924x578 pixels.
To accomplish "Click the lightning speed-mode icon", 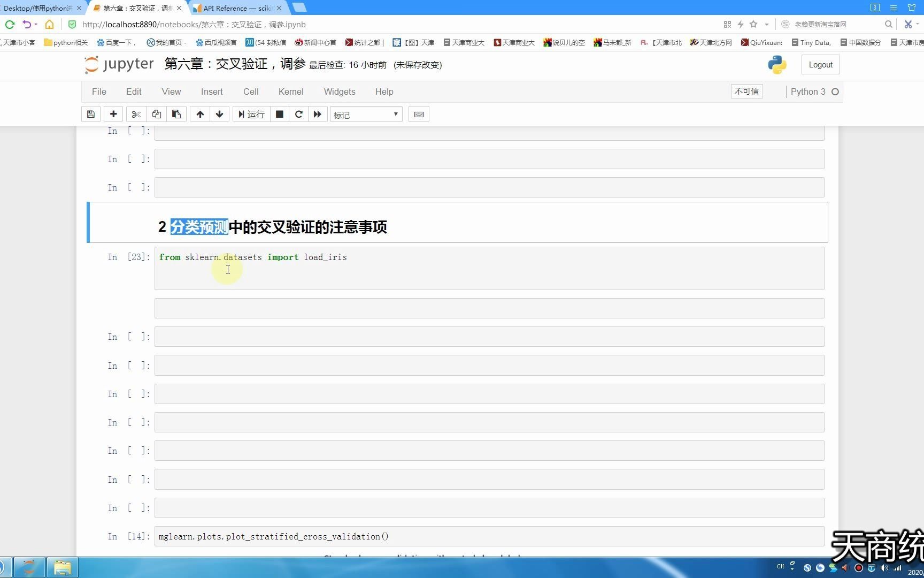I will (741, 24).
